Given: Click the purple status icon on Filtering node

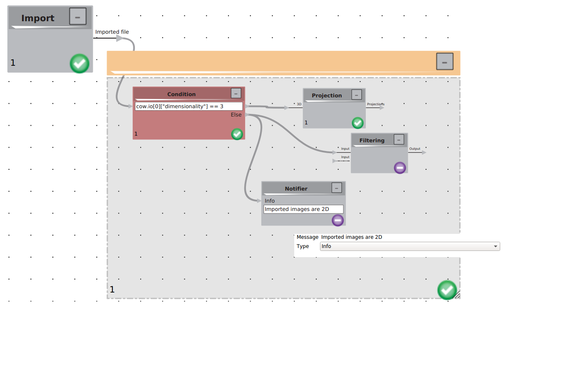Looking at the screenshot, I should coord(400,168).
